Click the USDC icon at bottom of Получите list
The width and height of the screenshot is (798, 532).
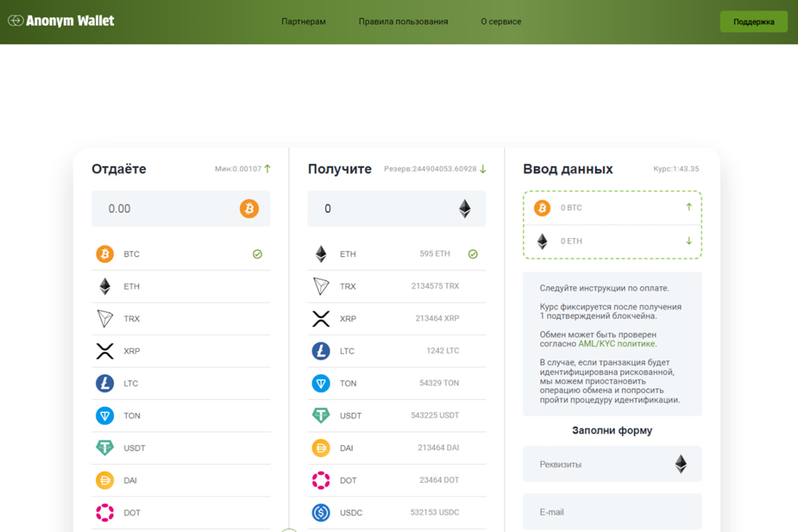[320, 512]
